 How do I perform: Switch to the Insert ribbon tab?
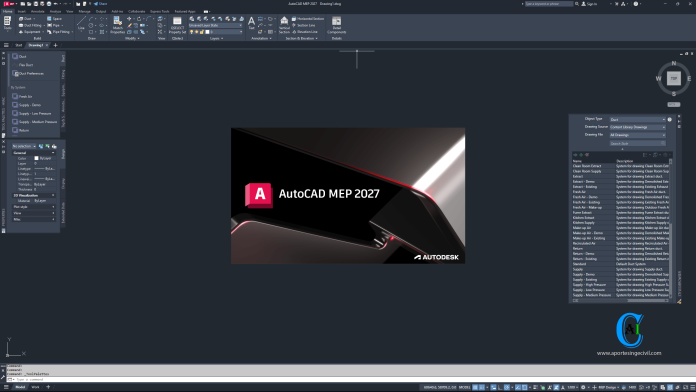point(21,11)
